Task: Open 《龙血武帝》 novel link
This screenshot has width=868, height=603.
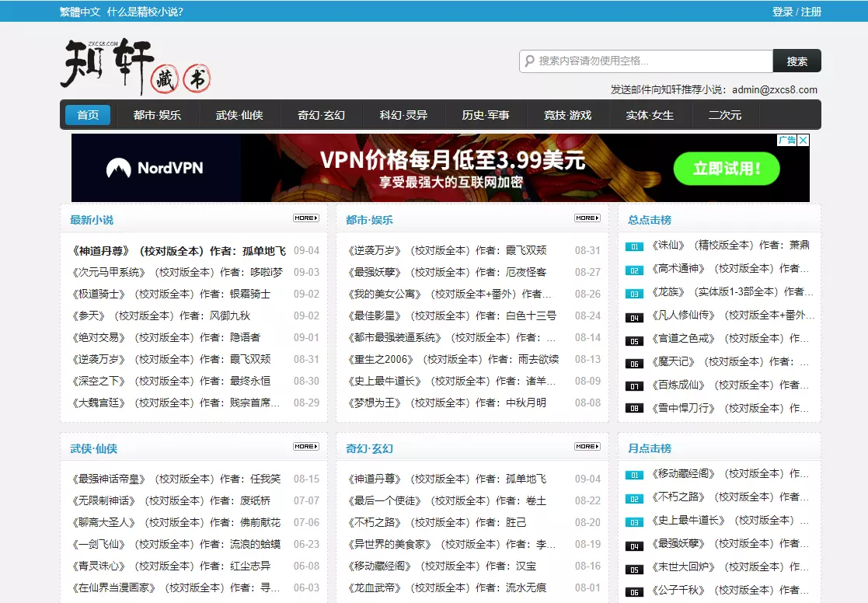Action: point(447,587)
